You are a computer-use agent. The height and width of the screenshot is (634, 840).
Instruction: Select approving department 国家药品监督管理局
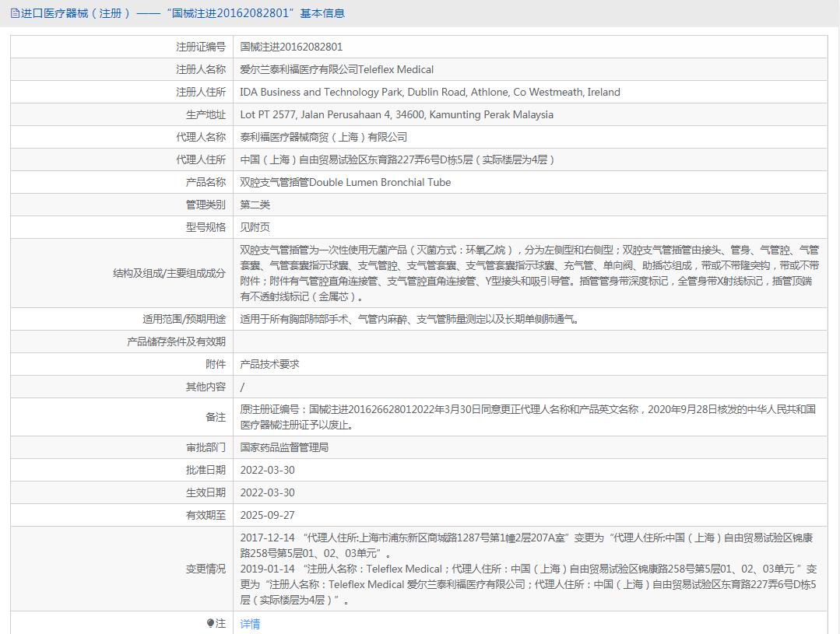[x=284, y=447]
